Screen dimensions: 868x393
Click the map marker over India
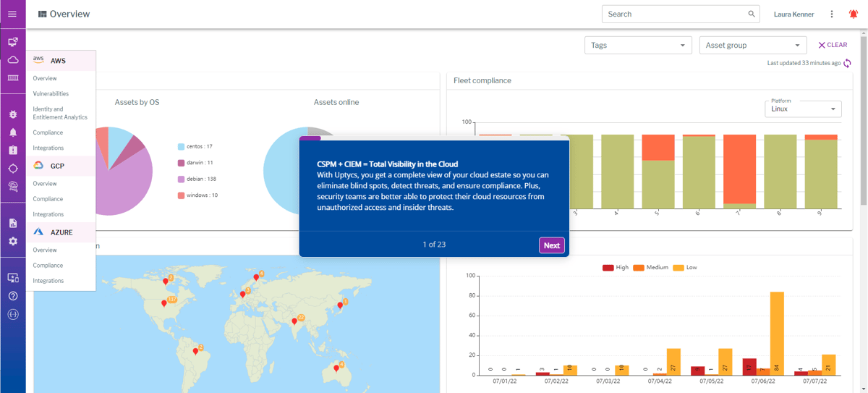[x=294, y=321]
